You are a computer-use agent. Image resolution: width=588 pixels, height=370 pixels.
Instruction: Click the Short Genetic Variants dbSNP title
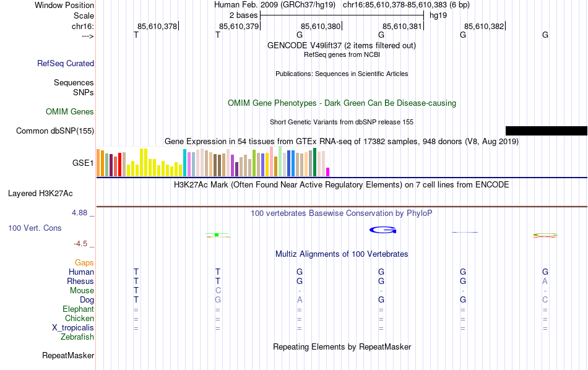point(342,122)
